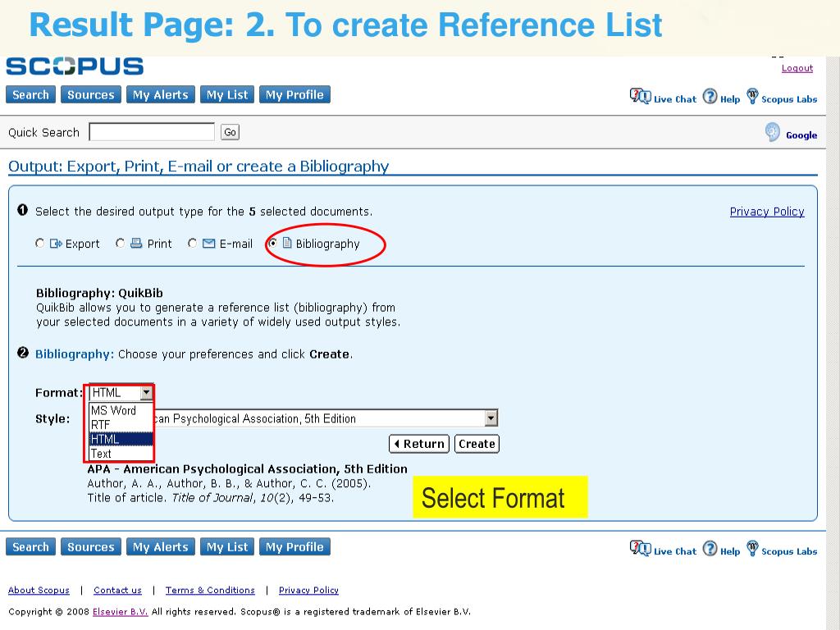Image resolution: width=840 pixels, height=630 pixels.
Task: Click the top Help question mark icon
Action: (710, 97)
